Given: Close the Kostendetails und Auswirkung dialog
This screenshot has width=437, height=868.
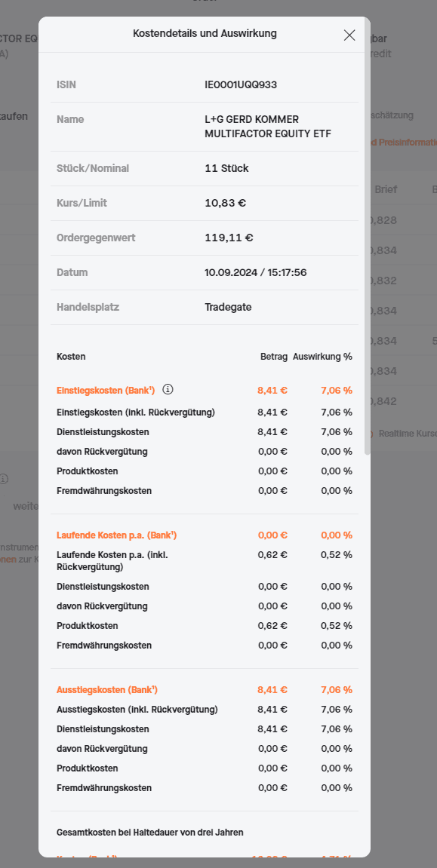Looking at the screenshot, I should point(349,35).
